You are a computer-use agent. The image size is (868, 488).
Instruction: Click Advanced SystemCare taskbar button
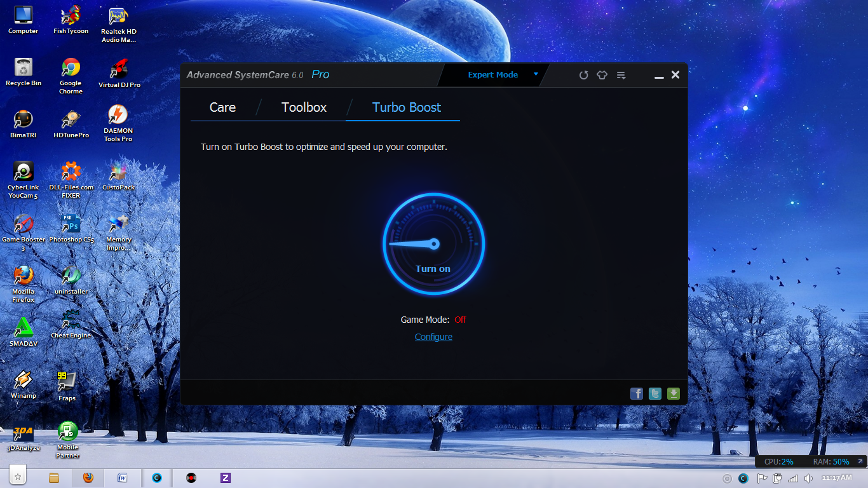coord(157,478)
